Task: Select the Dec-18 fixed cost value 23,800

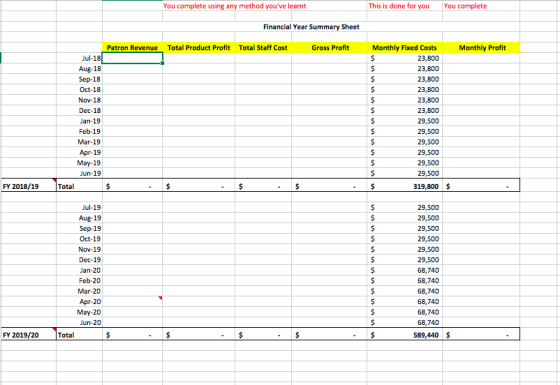Action: click(x=428, y=110)
